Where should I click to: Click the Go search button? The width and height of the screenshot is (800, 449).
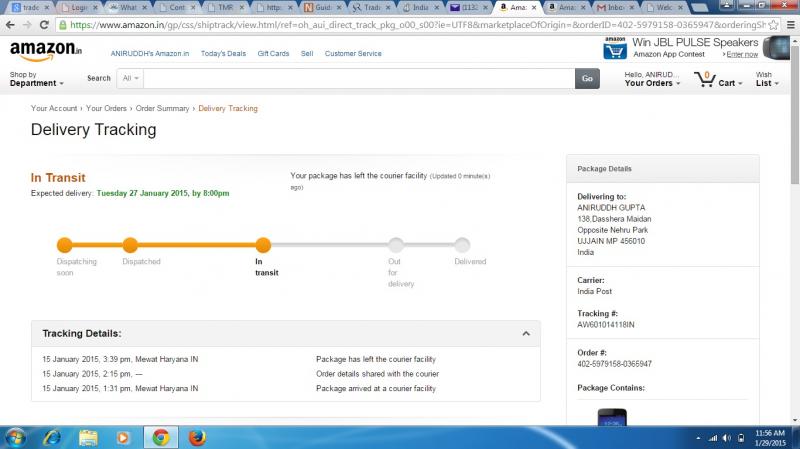point(587,79)
